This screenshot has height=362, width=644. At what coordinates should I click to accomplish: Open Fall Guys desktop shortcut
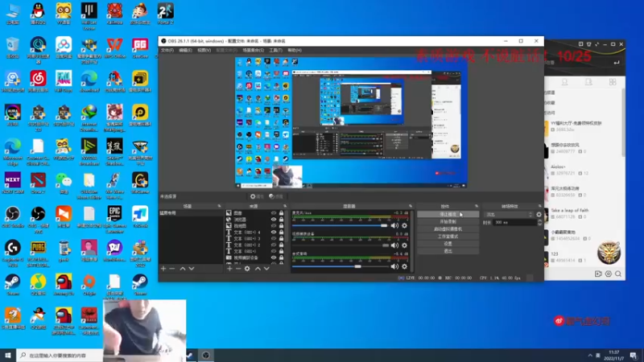pyautogui.click(x=64, y=82)
